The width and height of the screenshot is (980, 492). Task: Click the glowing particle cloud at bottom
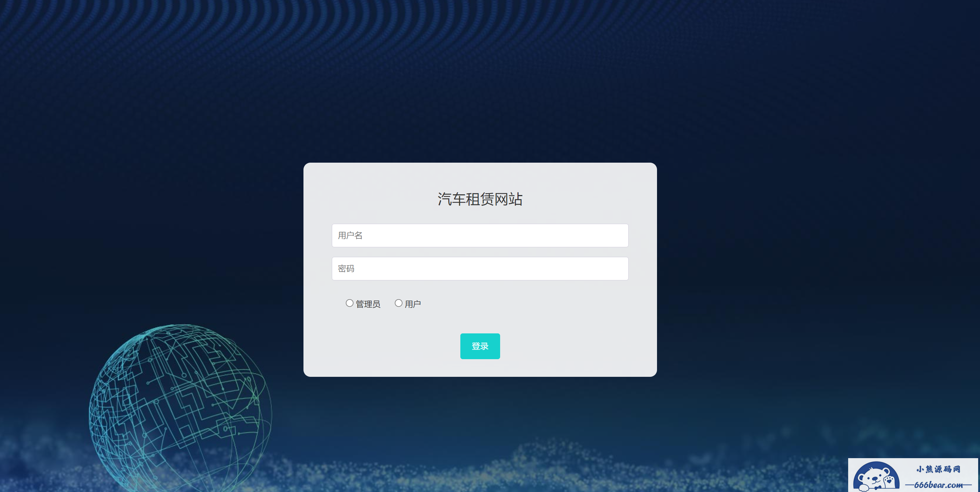click(x=570, y=468)
